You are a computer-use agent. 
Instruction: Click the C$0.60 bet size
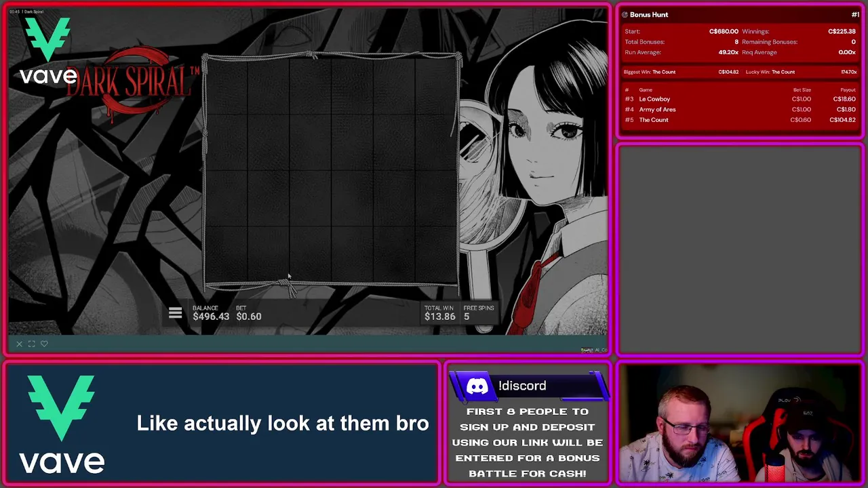coord(800,120)
